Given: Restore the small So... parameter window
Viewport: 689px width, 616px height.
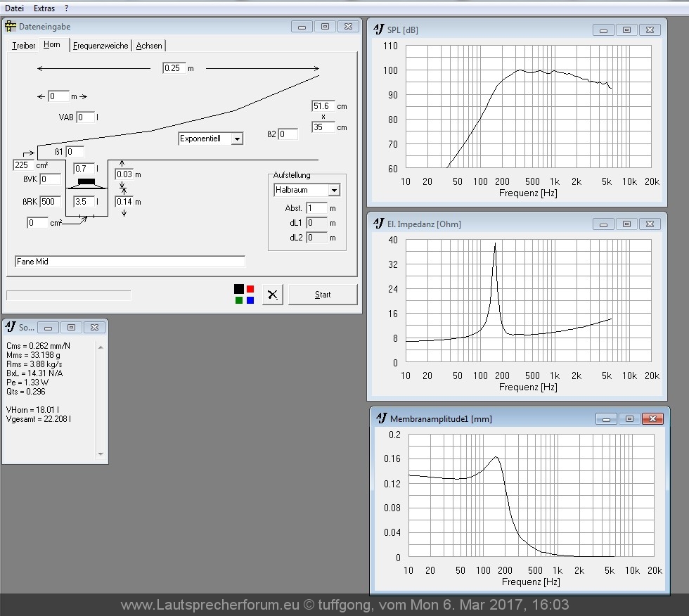Looking at the screenshot, I should [71, 327].
